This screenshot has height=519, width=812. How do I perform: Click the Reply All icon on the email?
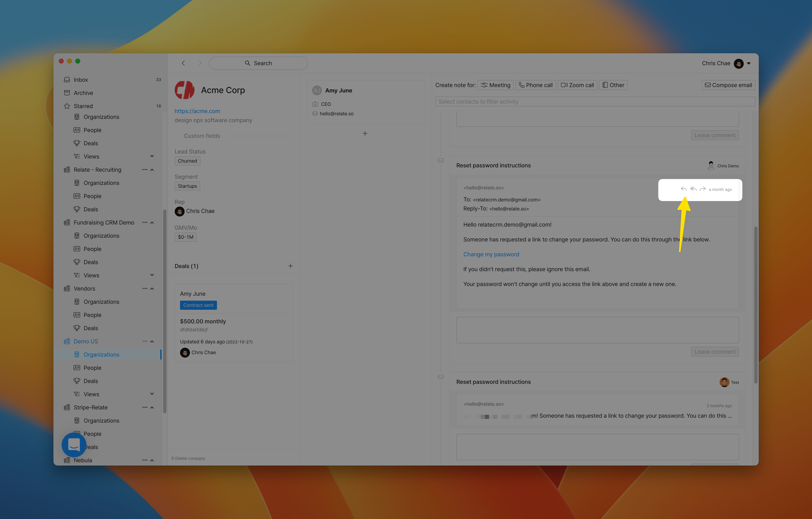coord(694,189)
